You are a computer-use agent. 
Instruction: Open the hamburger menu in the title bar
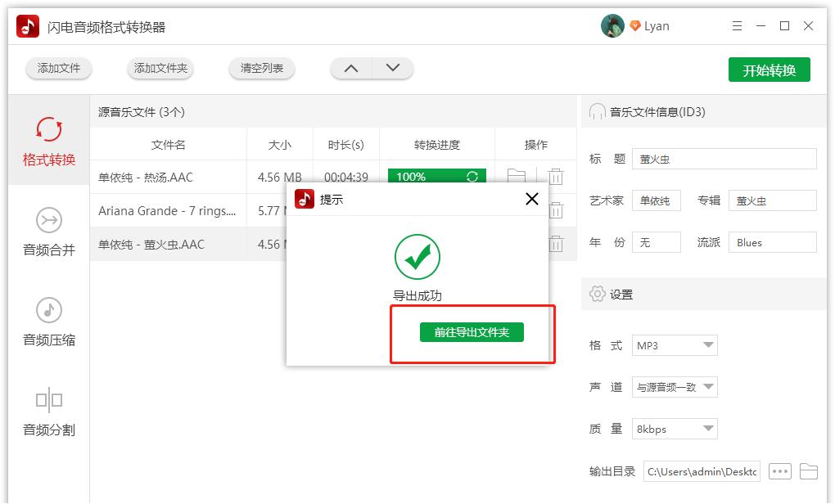[x=736, y=25]
